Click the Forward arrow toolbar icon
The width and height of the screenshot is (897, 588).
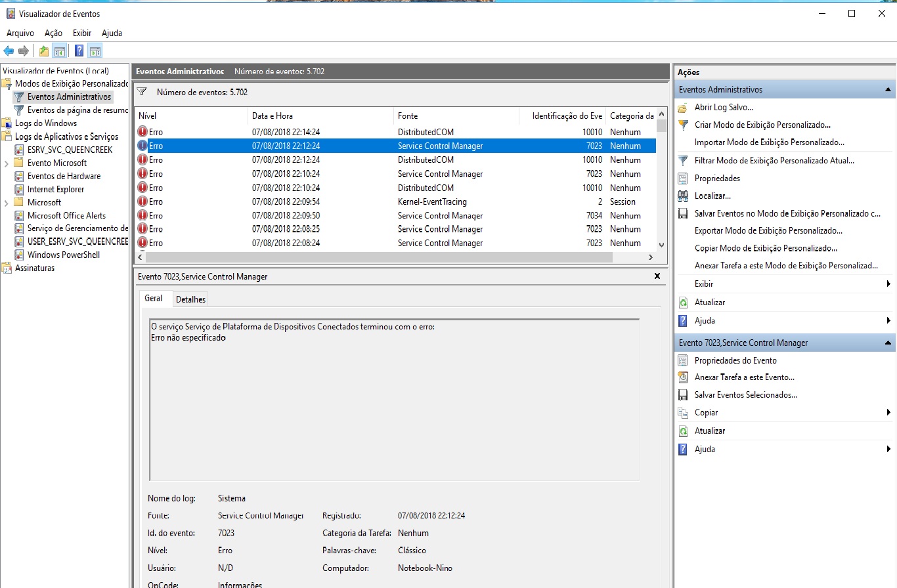tap(24, 51)
